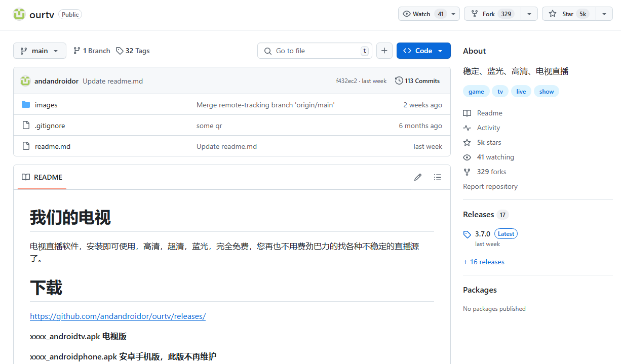Screen dimensions: 621x364
Task: View the 5k stars link
Action: (x=482, y=142)
